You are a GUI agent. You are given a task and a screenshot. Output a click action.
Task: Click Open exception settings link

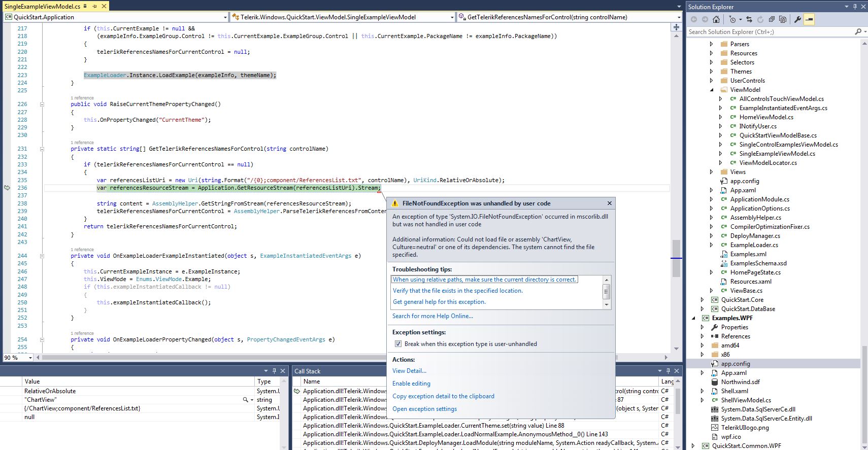(x=424, y=409)
